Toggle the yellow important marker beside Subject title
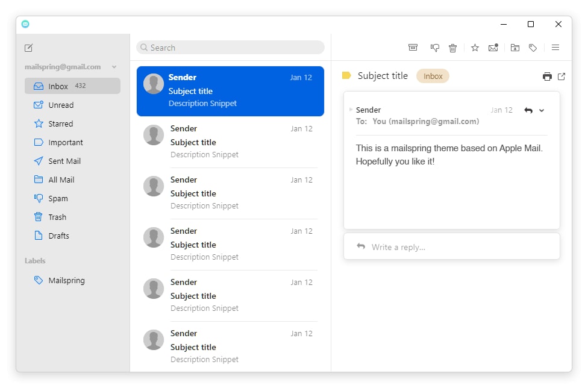 point(346,76)
